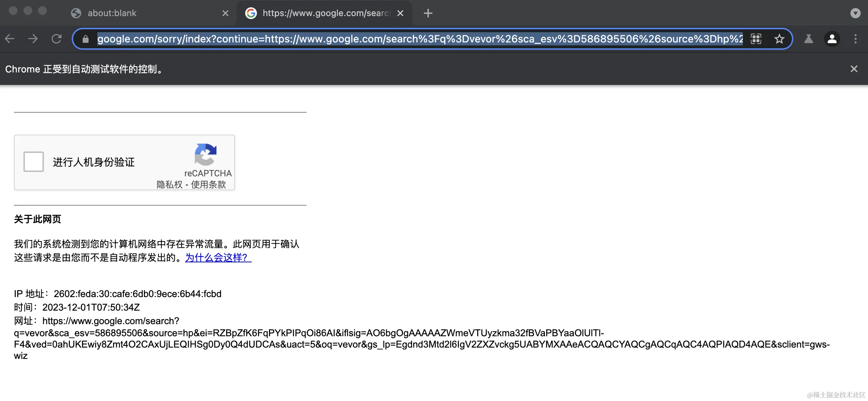Click the timestamp 2023-12-01T07:50:34Z

91,307
